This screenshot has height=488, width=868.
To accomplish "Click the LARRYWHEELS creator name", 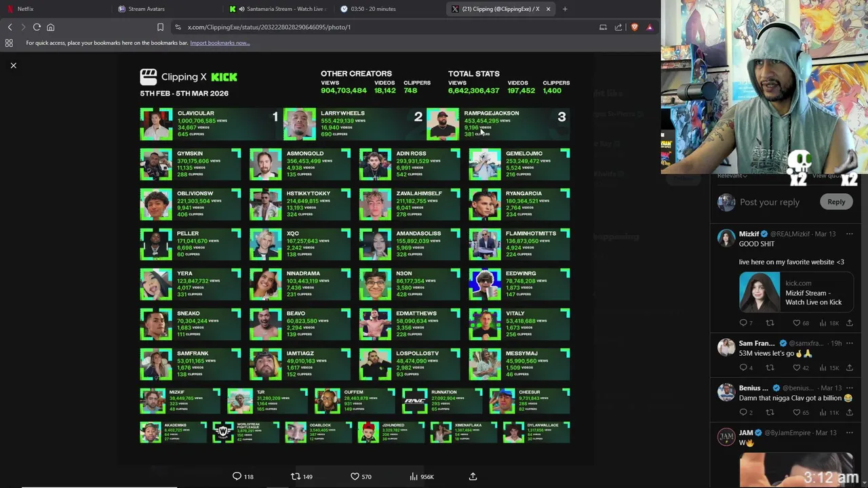I will [x=342, y=113].
